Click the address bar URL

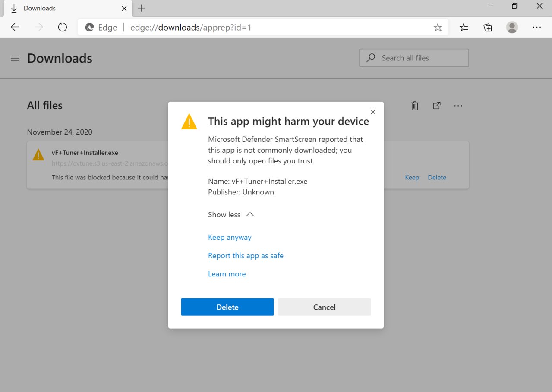191,28
